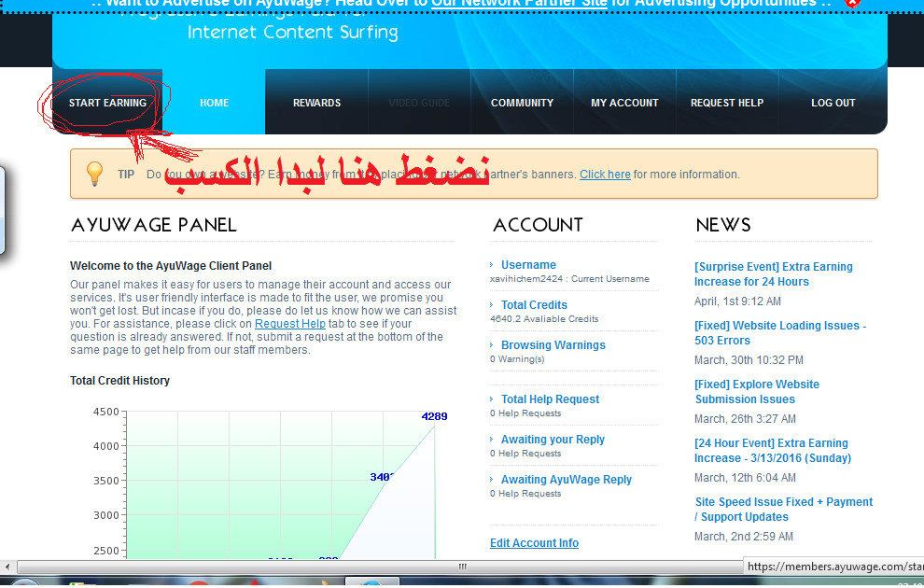Click the NEWS section title
Image resolution: width=924 pixels, height=588 pixels.
pos(723,225)
